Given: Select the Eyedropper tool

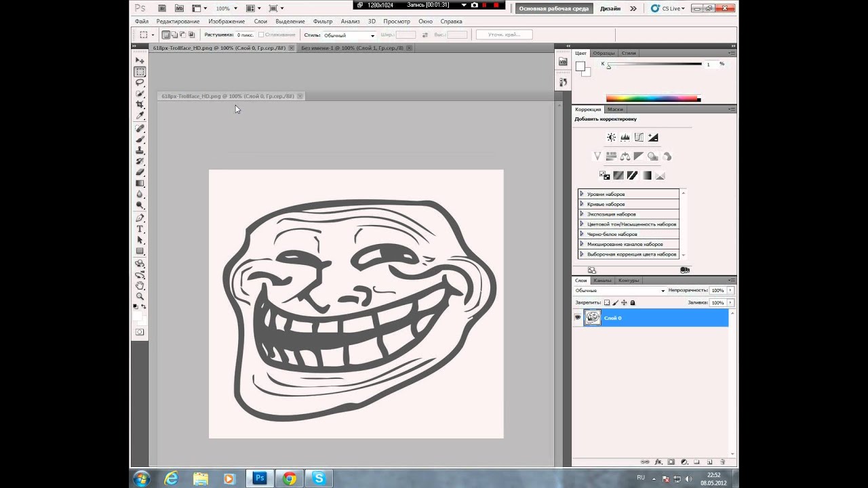Looking at the screenshot, I should click(140, 115).
